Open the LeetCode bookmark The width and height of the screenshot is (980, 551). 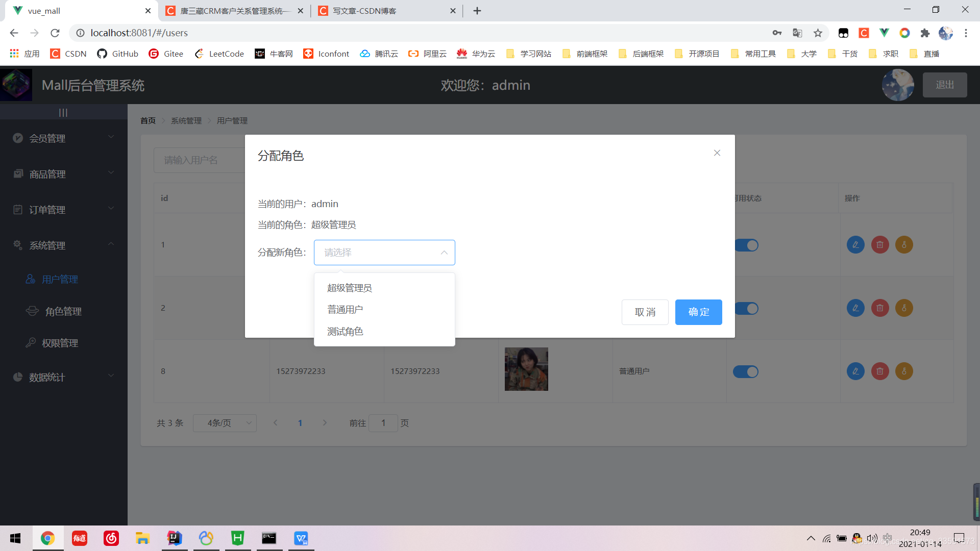click(x=219, y=54)
